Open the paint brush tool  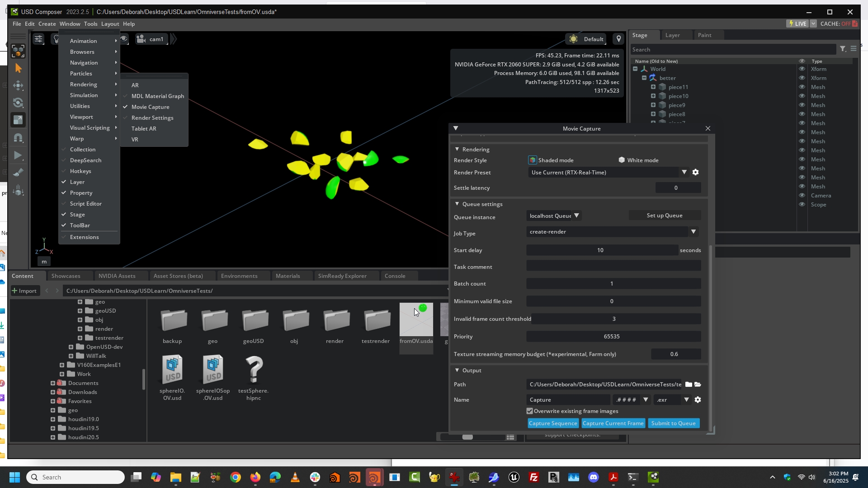point(18,173)
